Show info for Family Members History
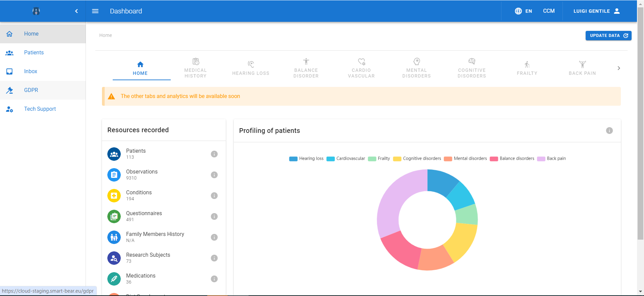The image size is (644, 296). click(214, 237)
